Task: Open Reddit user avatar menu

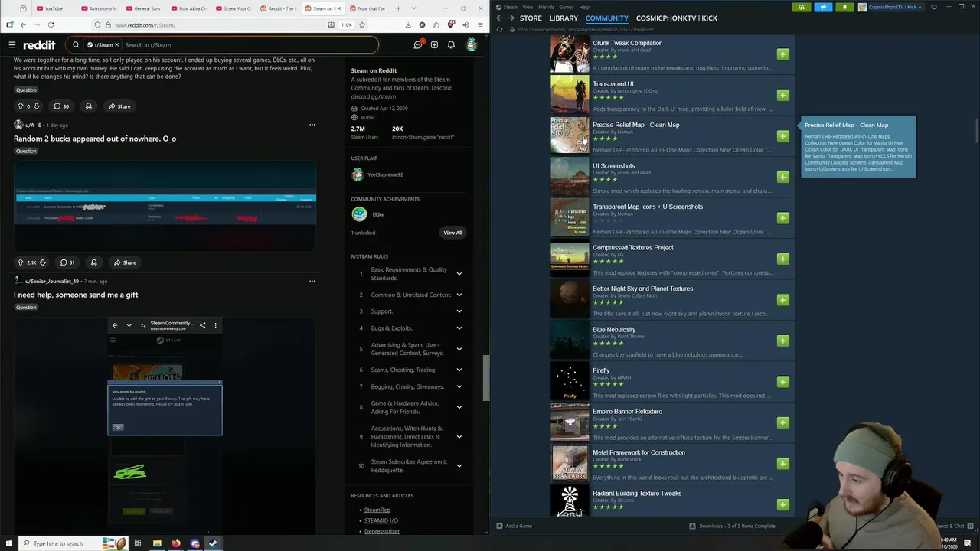Action: pyautogui.click(x=472, y=45)
